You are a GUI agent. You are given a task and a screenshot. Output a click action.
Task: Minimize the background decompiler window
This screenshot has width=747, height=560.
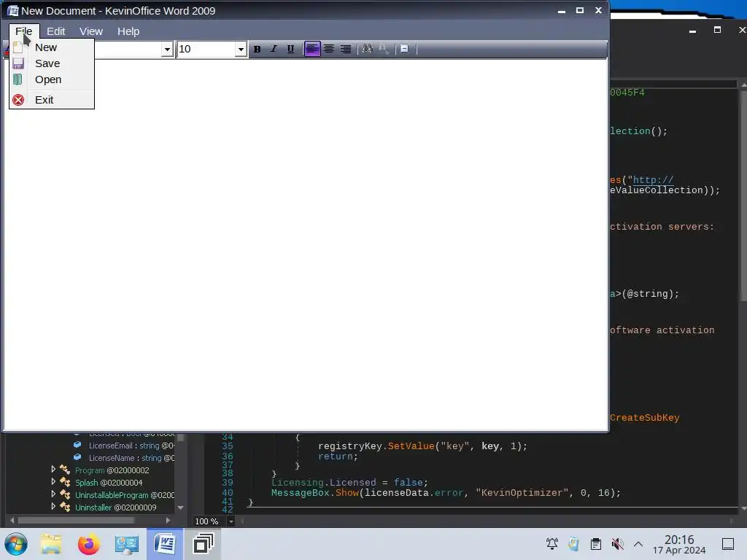pyautogui.click(x=693, y=31)
